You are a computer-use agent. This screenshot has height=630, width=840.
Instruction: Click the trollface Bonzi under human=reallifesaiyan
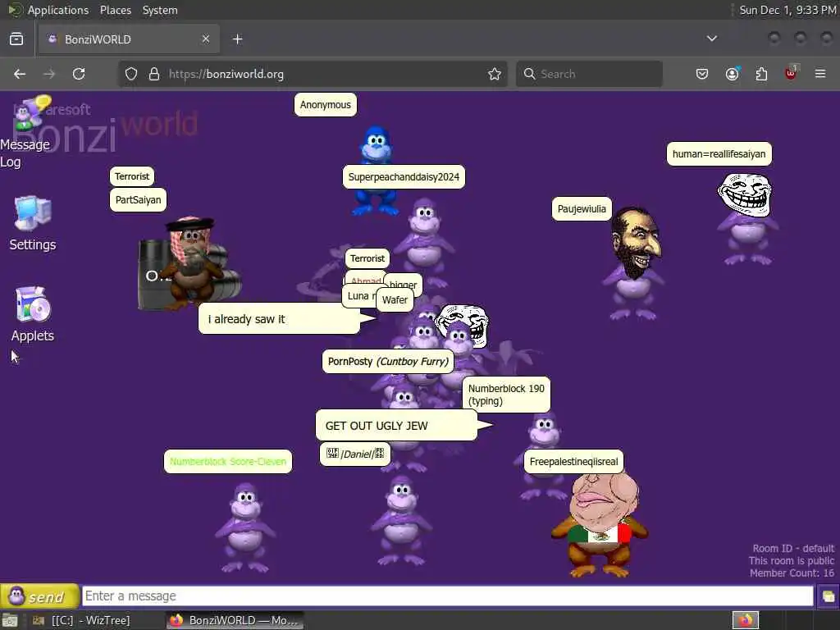(746, 218)
